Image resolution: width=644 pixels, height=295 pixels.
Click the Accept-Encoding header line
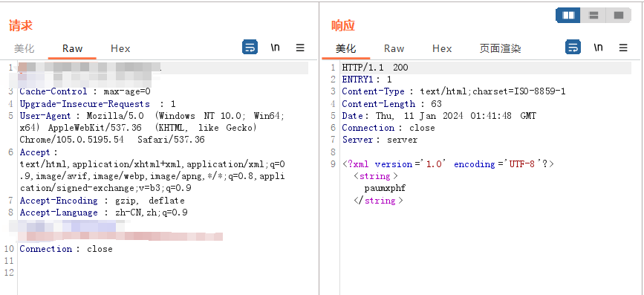(x=103, y=201)
